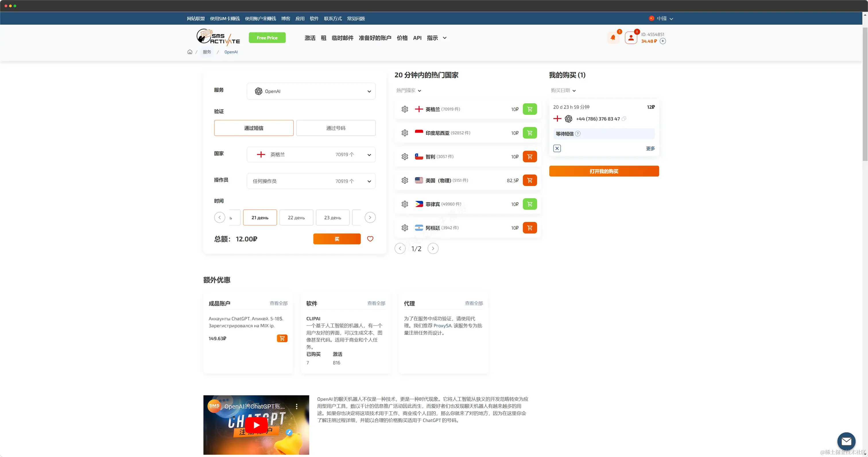This screenshot has height=457, width=868.
Task: View all 成品账户 via 查看全部
Action: [x=279, y=303]
